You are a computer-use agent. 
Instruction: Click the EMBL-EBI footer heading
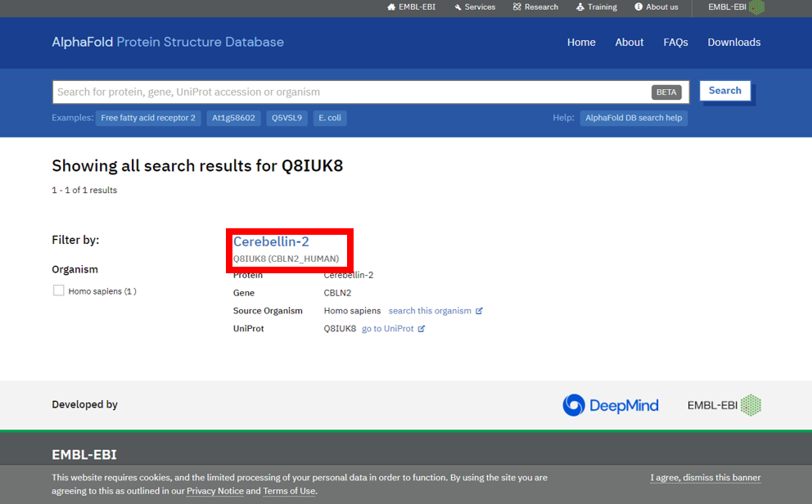84,454
